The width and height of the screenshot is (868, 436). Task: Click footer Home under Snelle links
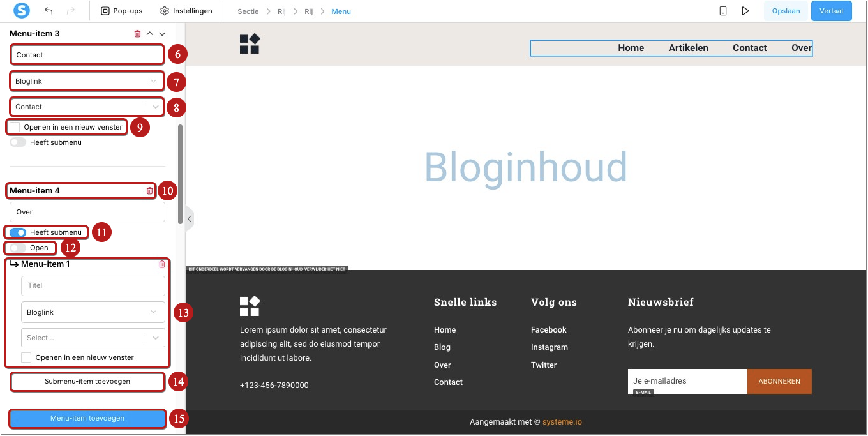pos(445,330)
